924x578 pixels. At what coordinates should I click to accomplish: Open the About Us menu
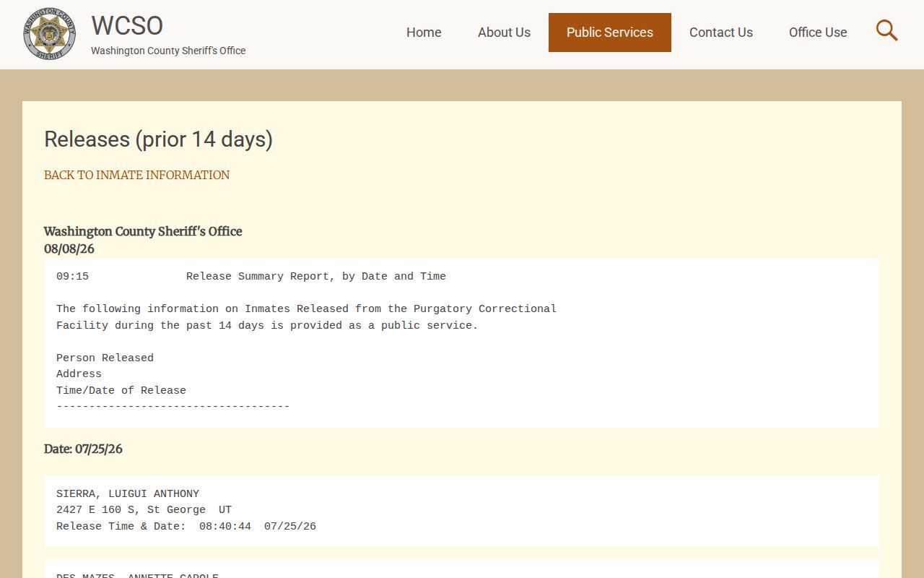pyautogui.click(x=504, y=33)
